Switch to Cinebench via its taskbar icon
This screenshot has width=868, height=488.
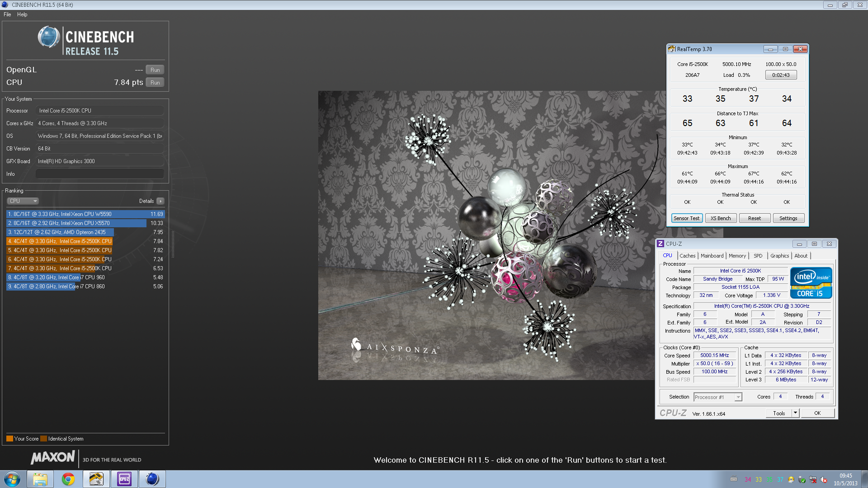click(x=152, y=479)
